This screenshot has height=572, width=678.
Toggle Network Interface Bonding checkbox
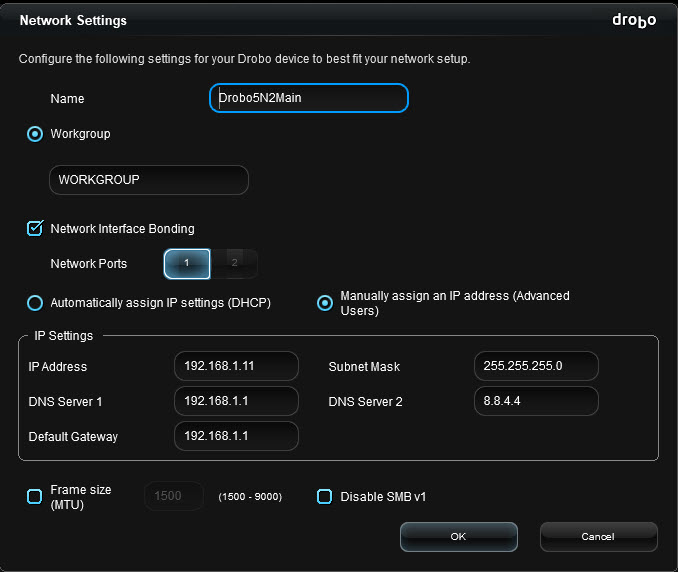tap(35, 228)
